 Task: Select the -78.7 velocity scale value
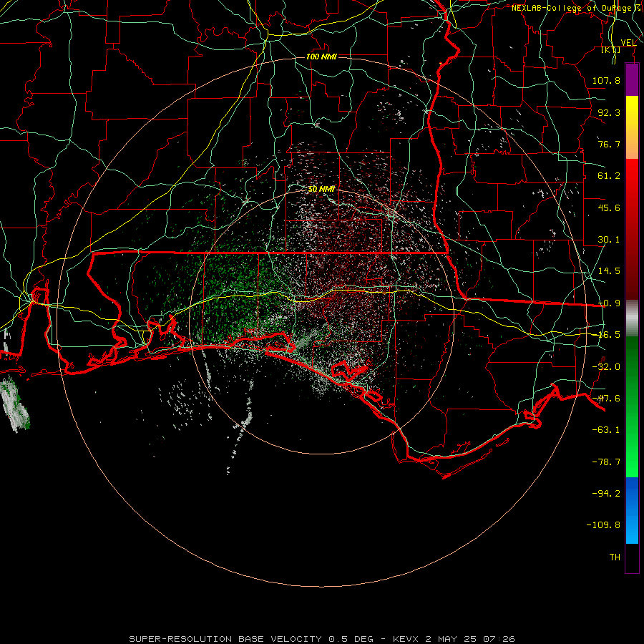[x=606, y=462]
